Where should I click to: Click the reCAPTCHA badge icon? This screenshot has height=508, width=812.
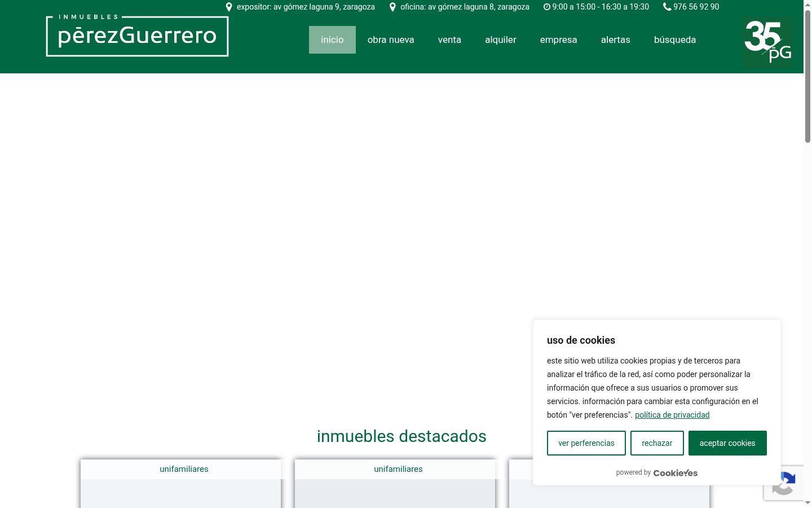784,483
